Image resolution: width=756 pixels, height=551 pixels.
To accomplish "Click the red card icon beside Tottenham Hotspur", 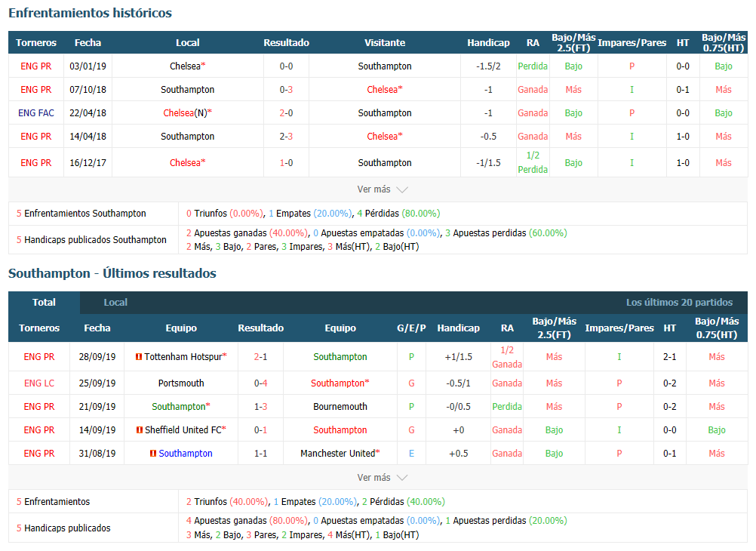I will (x=138, y=357).
